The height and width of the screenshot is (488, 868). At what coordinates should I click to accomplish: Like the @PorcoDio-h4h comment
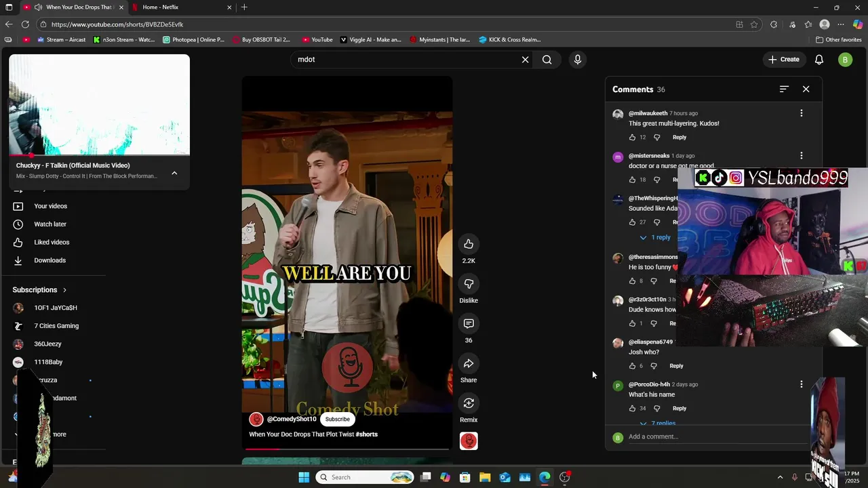[632, 409]
